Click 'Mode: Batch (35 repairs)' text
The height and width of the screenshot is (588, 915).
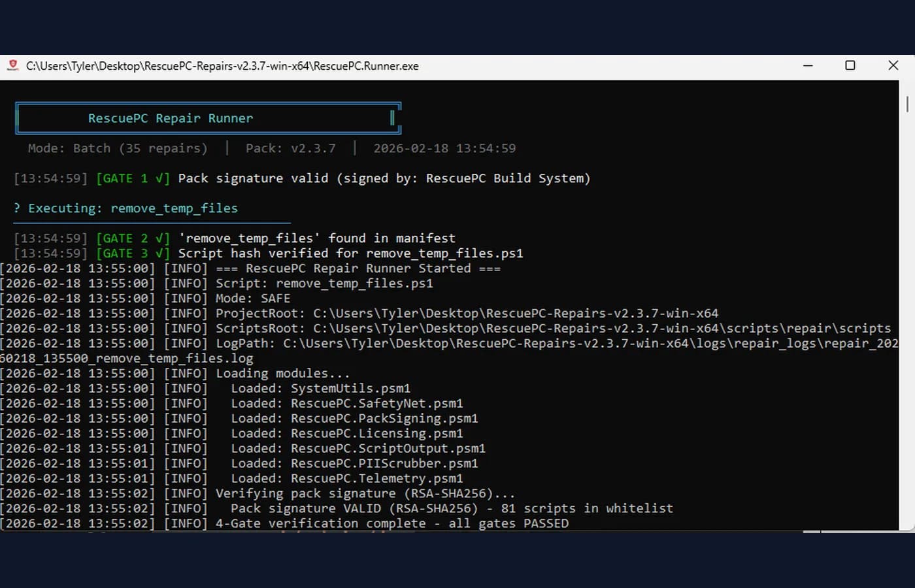[x=118, y=148]
